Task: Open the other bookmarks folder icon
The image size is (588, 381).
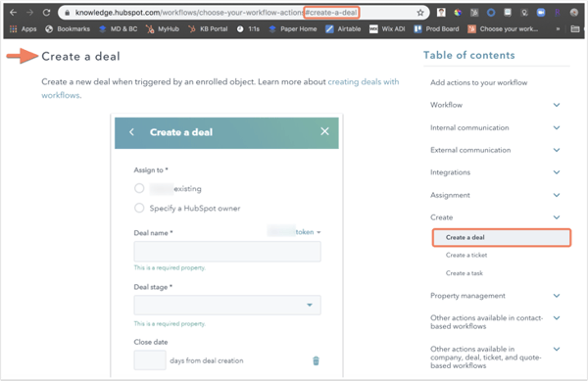Action: point(575,28)
